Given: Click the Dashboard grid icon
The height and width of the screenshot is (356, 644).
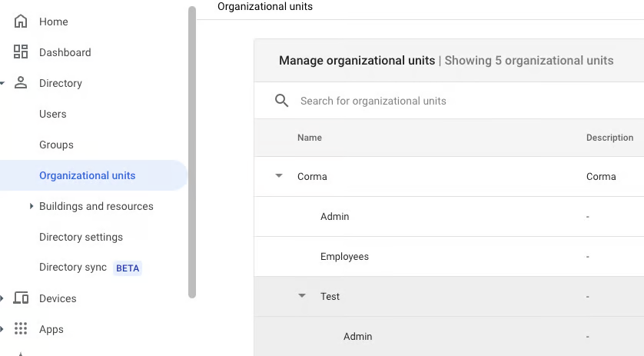Looking at the screenshot, I should (21, 52).
